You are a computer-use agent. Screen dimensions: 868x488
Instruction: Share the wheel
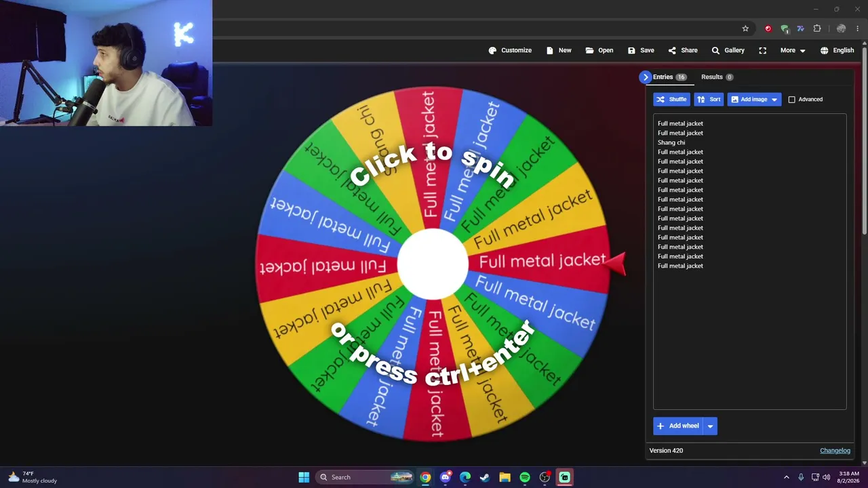683,50
